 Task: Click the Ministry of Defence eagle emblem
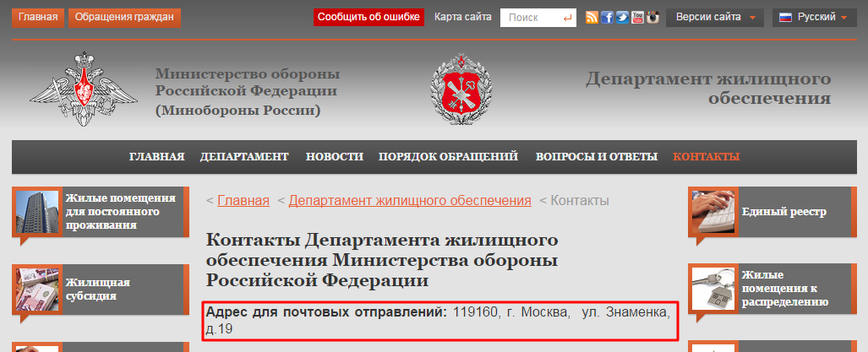click(82, 89)
